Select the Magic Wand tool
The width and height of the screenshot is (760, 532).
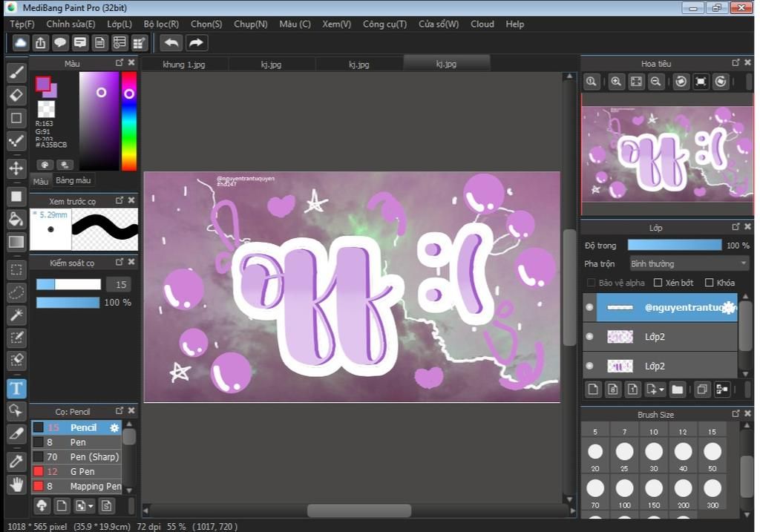(16, 315)
